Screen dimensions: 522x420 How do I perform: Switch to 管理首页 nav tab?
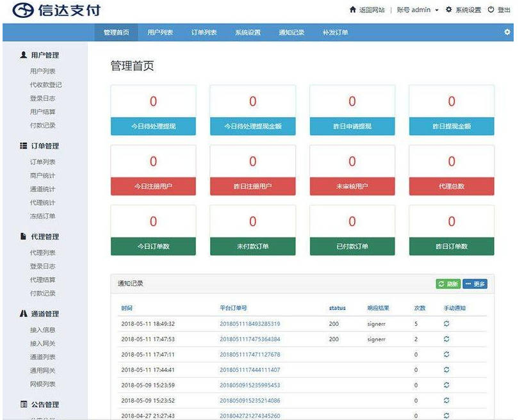tap(116, 32)
